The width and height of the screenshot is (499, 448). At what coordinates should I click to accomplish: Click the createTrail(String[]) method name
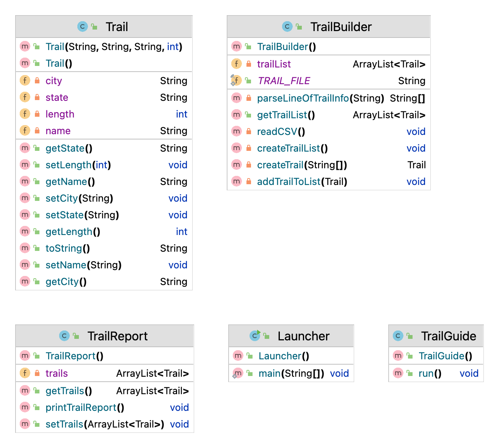point(302,165)
